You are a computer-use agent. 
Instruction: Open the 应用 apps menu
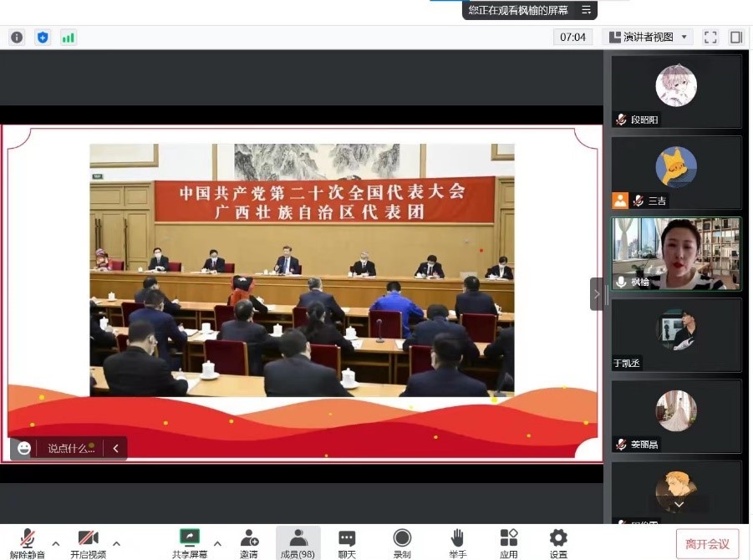pyautogui.click(x=509, y=543)
